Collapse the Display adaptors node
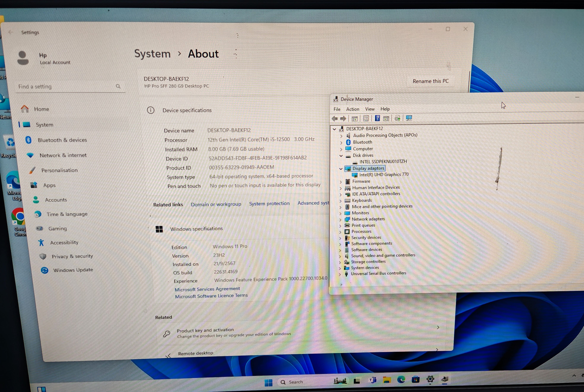 click(341, 168)
